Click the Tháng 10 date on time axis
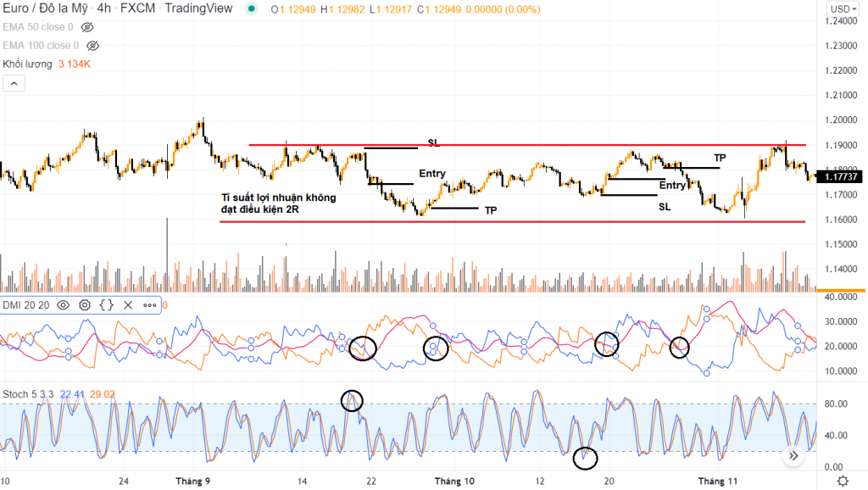This screenshot has height=490, width=868. click(454, 482)
